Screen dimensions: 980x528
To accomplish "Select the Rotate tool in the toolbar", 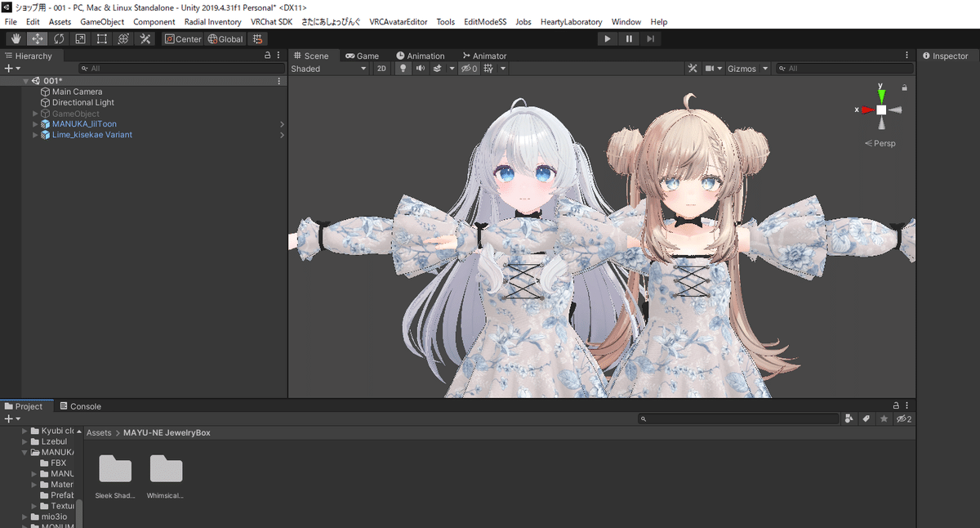I will 58,38.
